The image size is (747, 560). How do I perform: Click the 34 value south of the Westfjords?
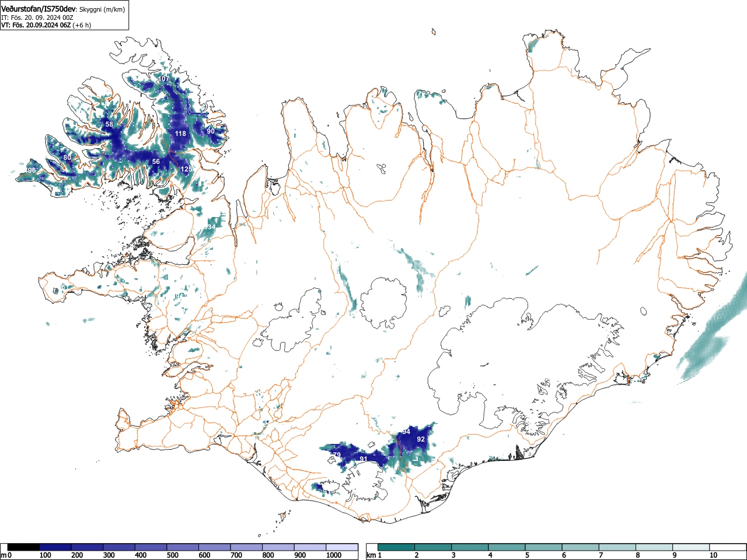coord(211,227)
